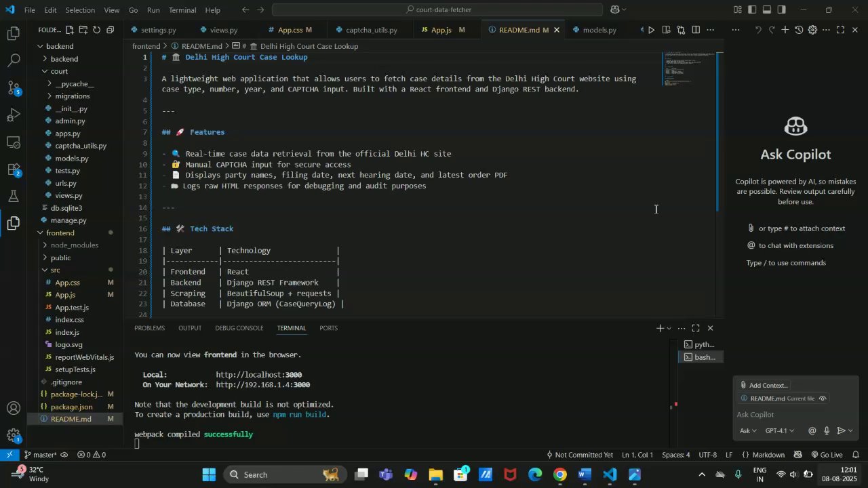Click Go Live in status bar
This screenshot has height=488, width=868.
tap(826, 455)
